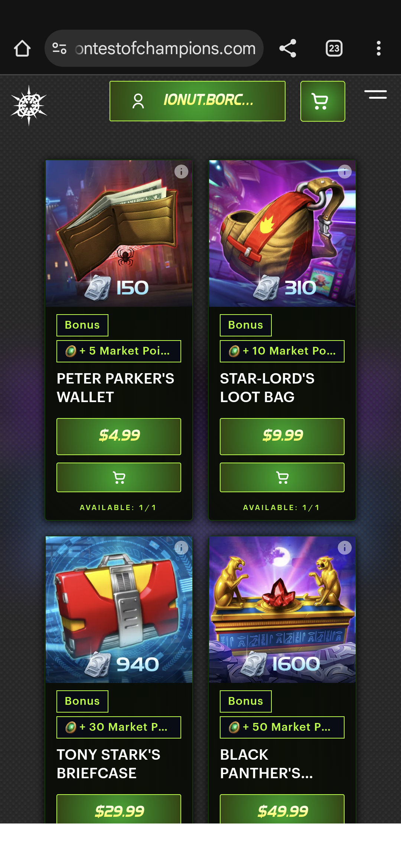
Task: Open the shopping cart in header
Action: (323, 101)
